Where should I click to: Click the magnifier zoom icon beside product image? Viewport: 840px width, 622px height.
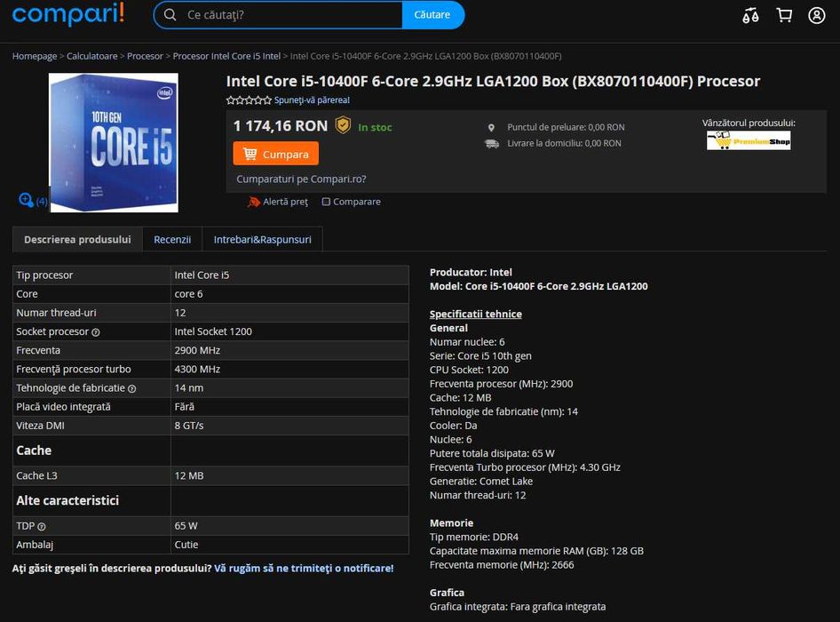coord(27,200)
